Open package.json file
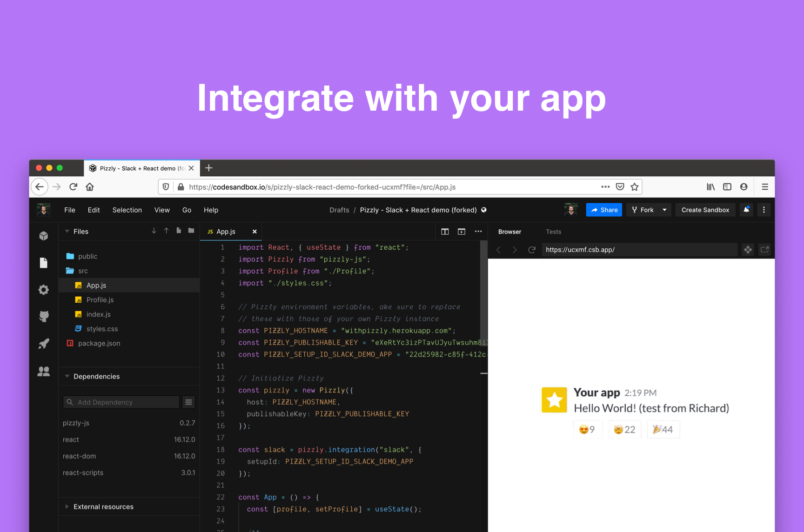Viewport: 804px width, 532px height. tap(129, 343)
